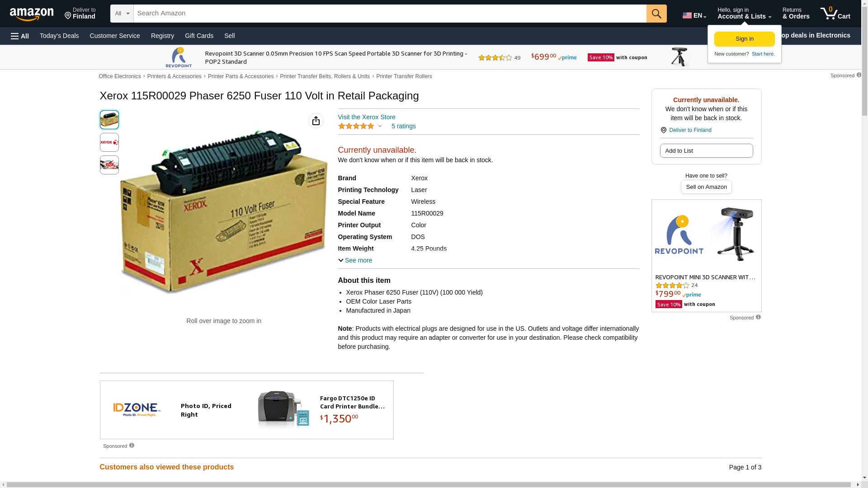Click the star rating icons
The height and width of the screenshot is (488, 868).
(356, 126)
